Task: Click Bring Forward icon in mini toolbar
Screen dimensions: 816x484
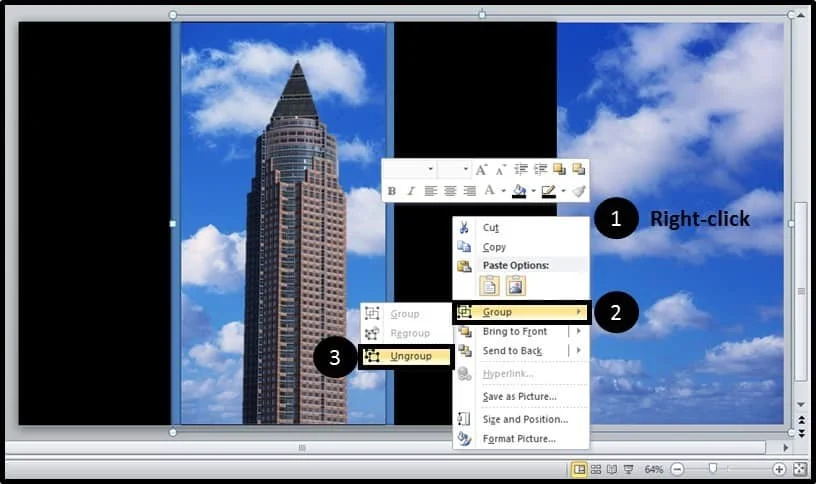Action: click(559, 169)
